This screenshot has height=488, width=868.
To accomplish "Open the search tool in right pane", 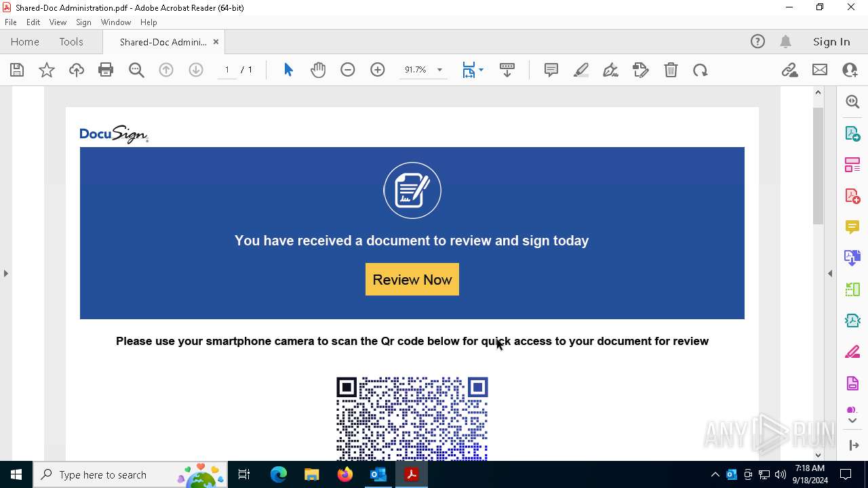I will pyautogui.click(x=852, y=102).
